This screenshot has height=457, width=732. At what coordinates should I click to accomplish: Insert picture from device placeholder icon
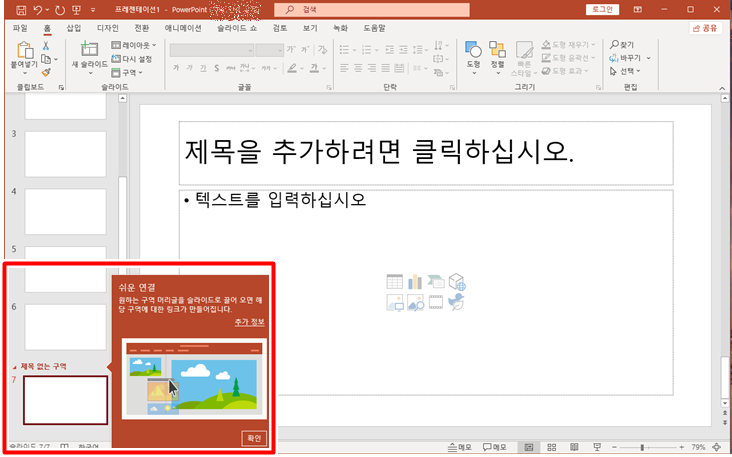[395, 302]
